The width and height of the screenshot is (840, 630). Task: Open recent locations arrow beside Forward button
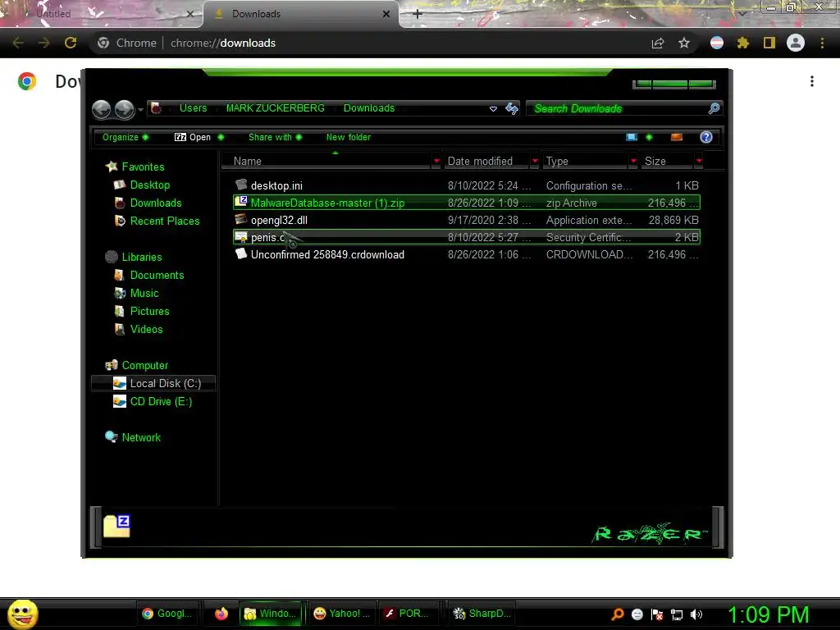point(140,110)
